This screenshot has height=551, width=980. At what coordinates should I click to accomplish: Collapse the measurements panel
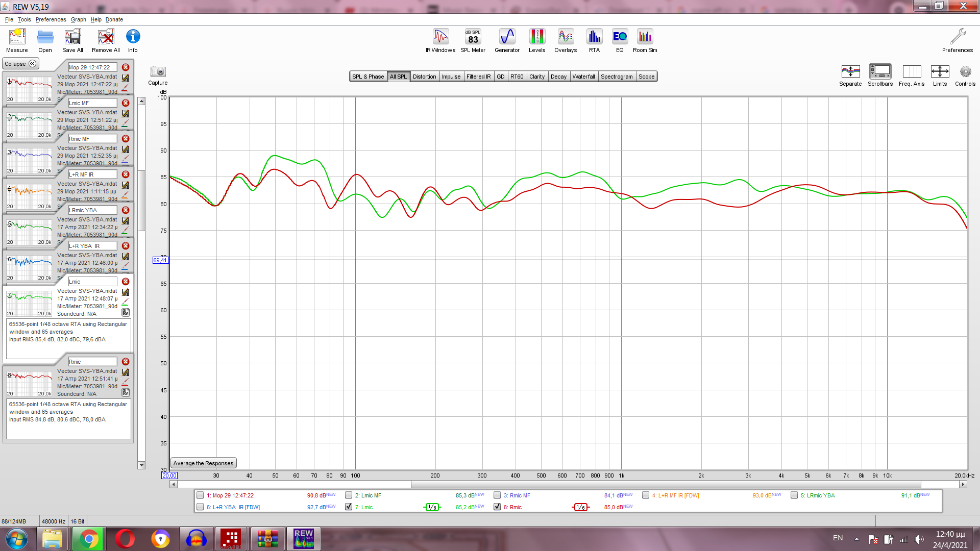20,64
